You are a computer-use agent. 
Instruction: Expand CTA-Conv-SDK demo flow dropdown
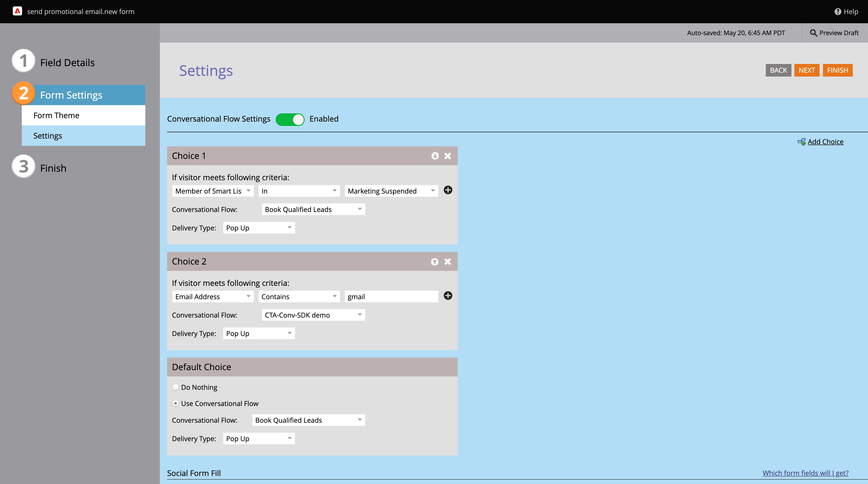coord(313,315)
